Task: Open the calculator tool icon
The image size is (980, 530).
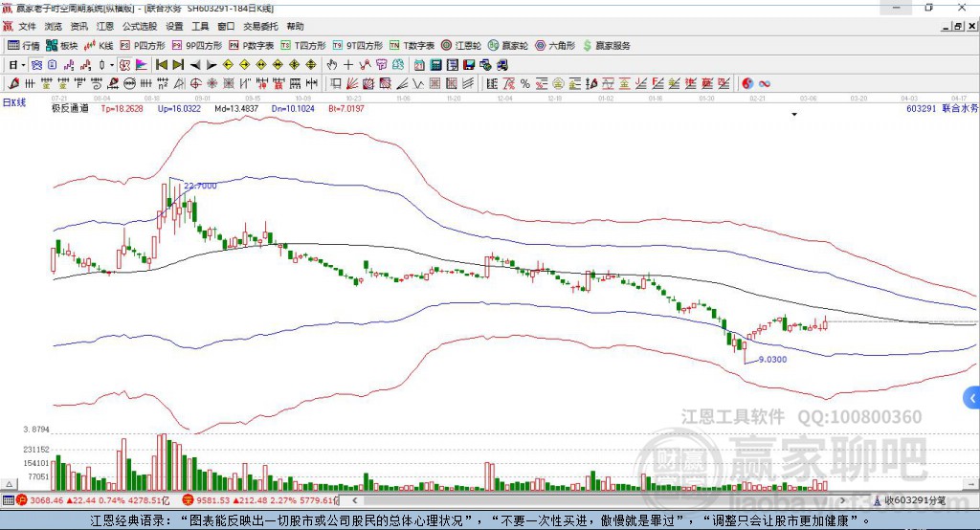Action: [435, 65]
